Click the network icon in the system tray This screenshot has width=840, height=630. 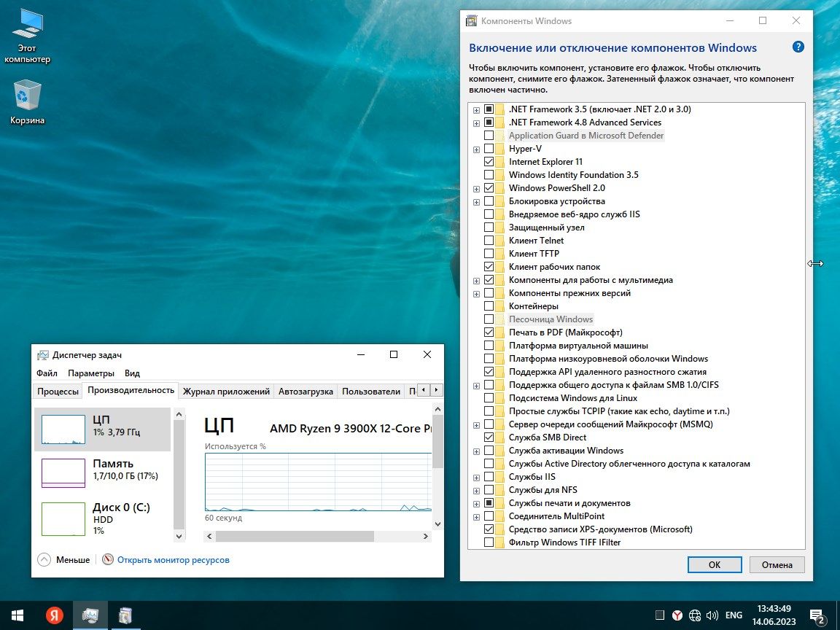pyautogui.click(x=694, y=615)
